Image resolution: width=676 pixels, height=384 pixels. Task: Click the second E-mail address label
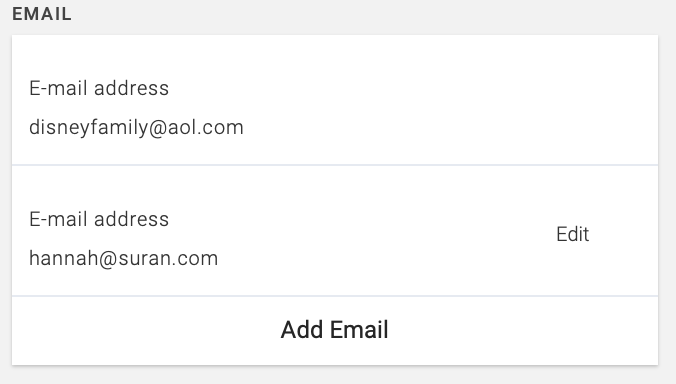coord(99,219)
